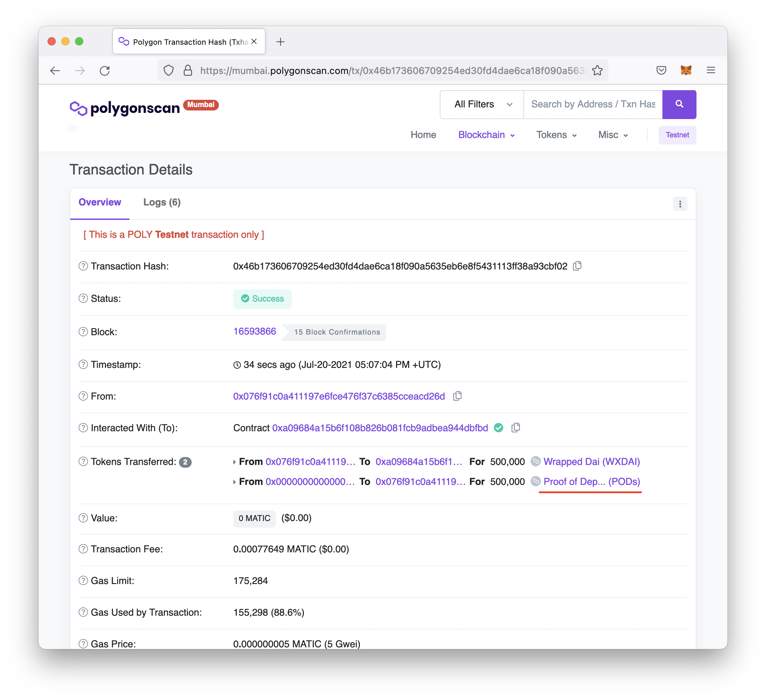Reload the page with refresh icon
This screenshot has height=700, width=766.
(x=105, y=71)
